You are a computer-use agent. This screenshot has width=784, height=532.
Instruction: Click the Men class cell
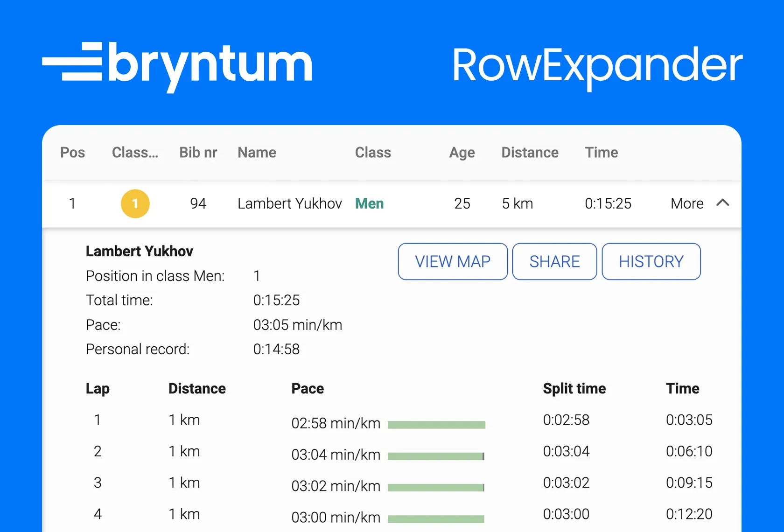tap(369, 203)
